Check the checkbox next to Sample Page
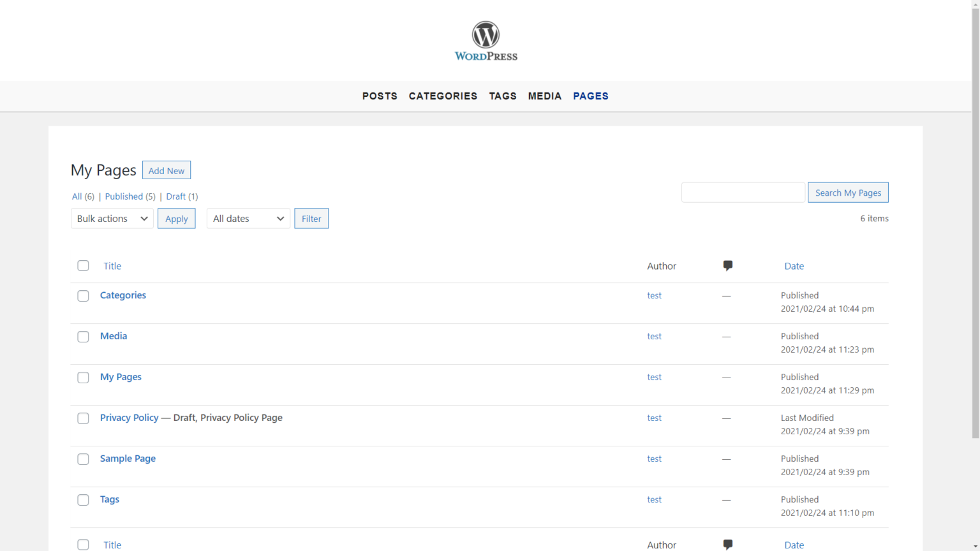980x551 pixels. 83,459
